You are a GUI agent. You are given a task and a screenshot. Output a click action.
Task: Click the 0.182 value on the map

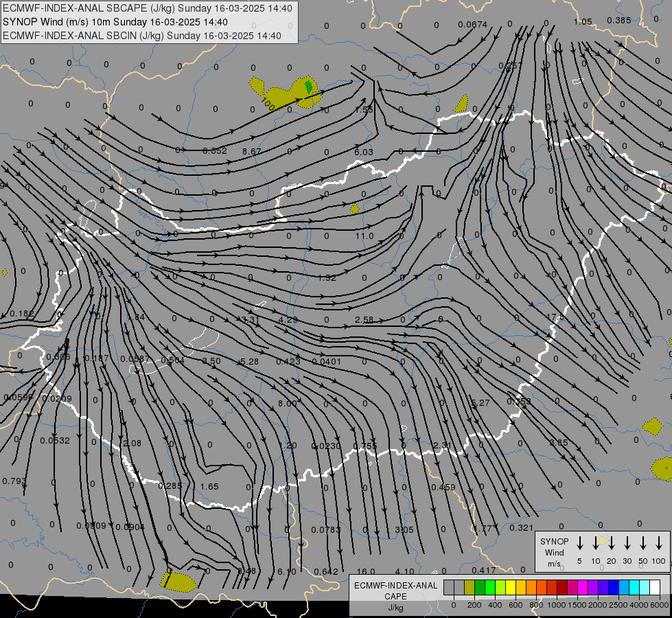click(22, 314)
